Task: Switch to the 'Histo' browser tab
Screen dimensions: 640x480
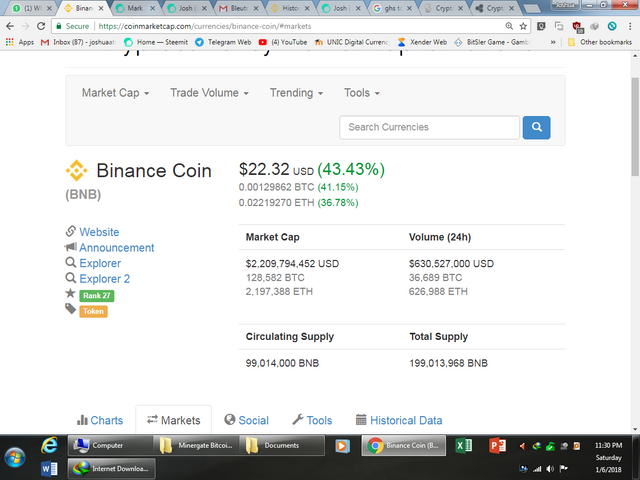Action: click(x=290, y=8)
